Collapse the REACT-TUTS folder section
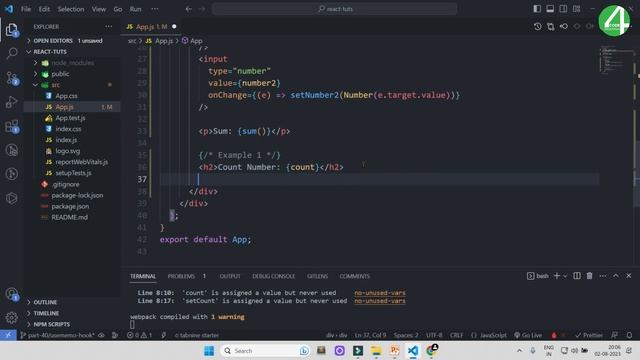 (x=50, y=52)
